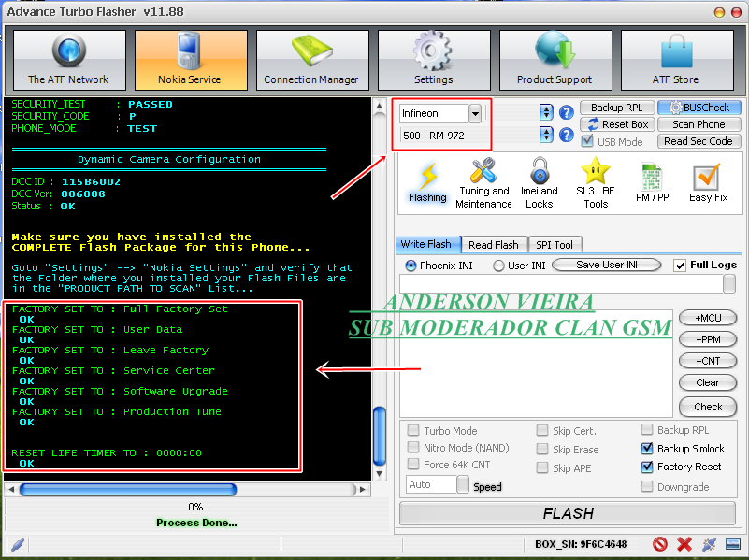Screen dimensions: 749x560
Task: Toggle the Full Logs checkbox
Action: [679, 266]
